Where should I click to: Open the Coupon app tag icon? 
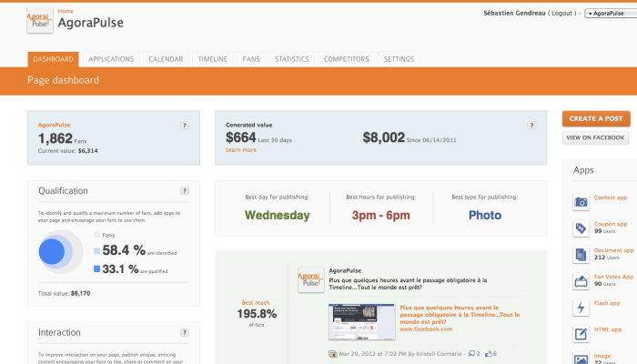[581, 228]
